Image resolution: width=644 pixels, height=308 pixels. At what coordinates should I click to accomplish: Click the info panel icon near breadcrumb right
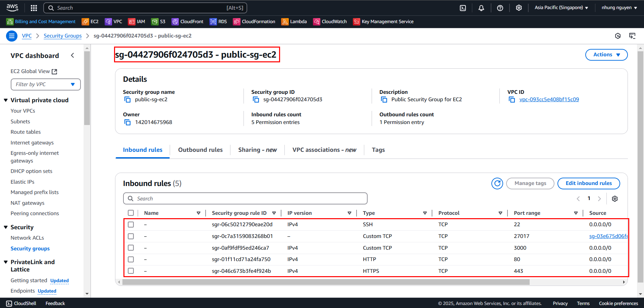pyautogui.click(x=618, y=36)
